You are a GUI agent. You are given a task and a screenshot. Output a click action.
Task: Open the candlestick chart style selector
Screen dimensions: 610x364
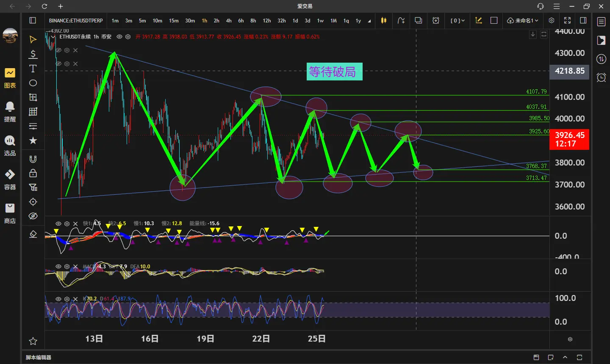(x=384, y=20)
